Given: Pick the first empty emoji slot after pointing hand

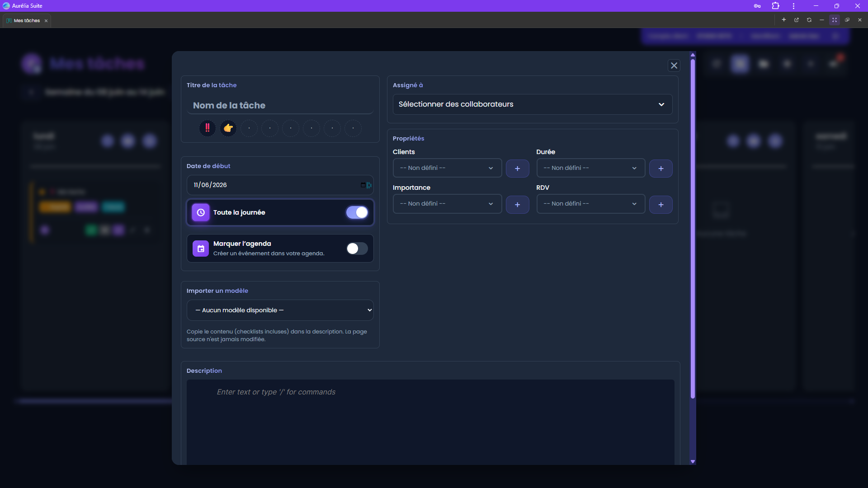Looking at the screenshot, I should pyautogui.click(x=249, y=128).
